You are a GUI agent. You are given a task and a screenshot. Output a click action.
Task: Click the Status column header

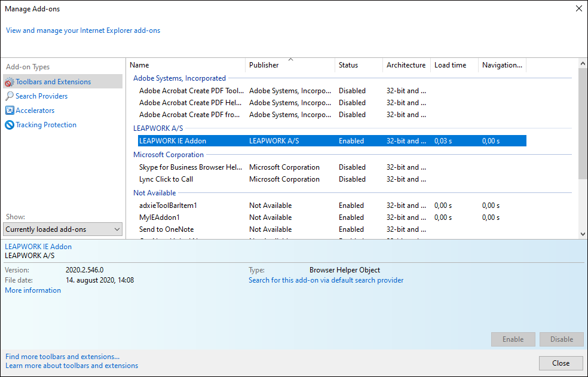(x=358, y=65)
